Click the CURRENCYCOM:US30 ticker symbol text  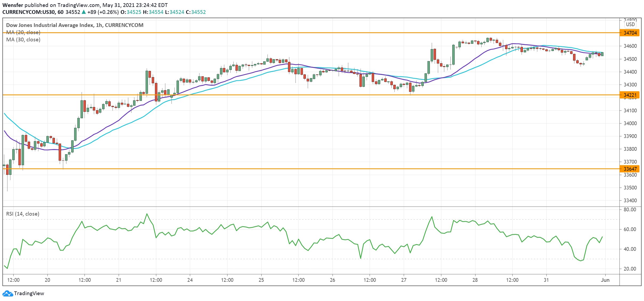coord(29,12)
